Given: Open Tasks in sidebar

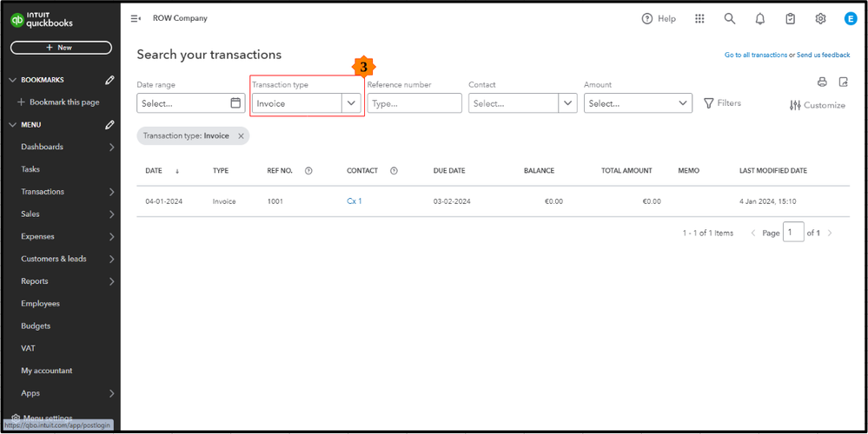Looking at the screenshot, I should click(30, 169).
